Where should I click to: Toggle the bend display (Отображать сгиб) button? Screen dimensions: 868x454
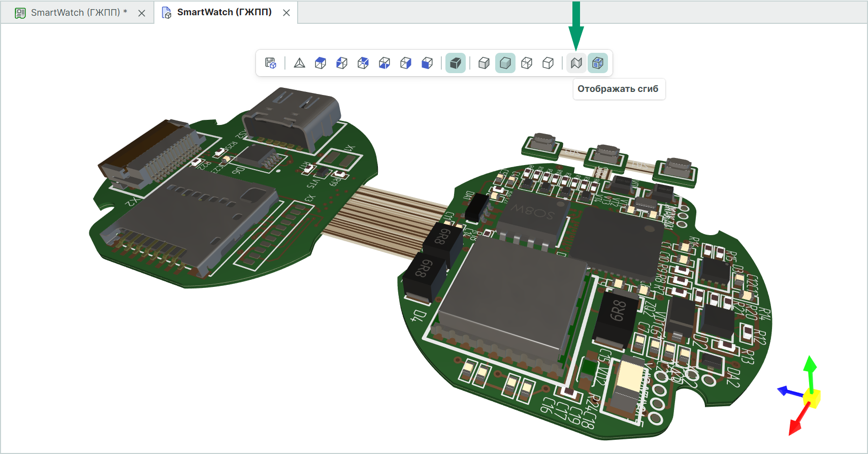(576, 63)
